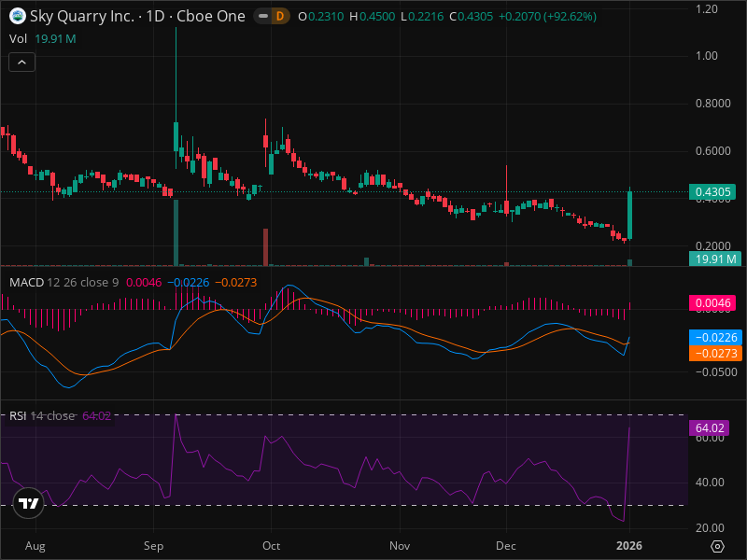Click the −0.0500 MACD scale label
The height and width of the screenshot is (560, 747).
pos(716,371)
